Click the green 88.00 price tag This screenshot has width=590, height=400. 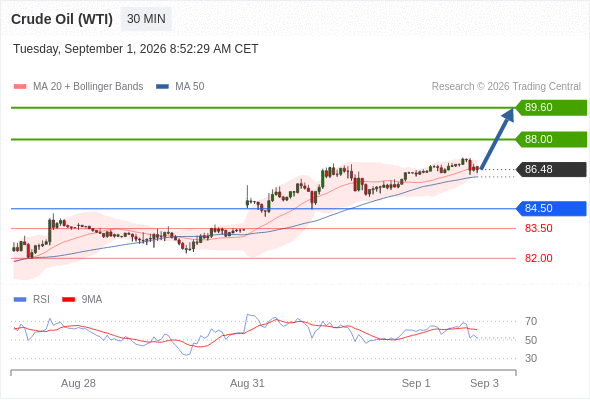click(551, 139)
